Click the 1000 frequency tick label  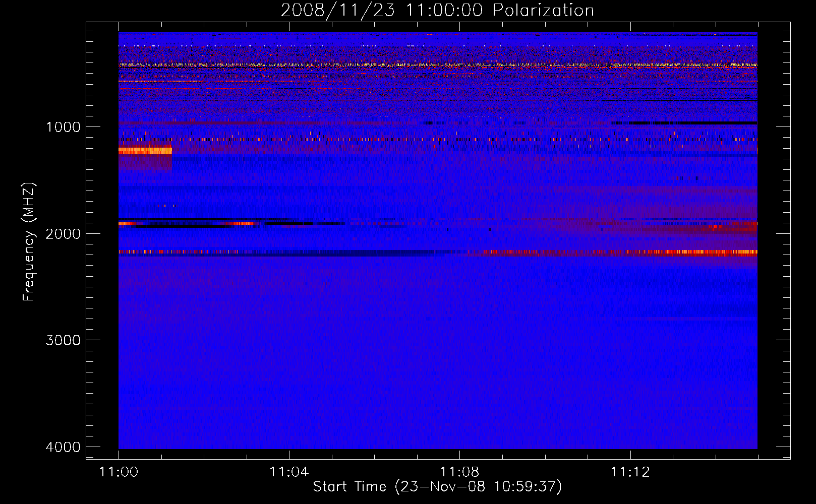pyautogui.click(x=63, y=127)
